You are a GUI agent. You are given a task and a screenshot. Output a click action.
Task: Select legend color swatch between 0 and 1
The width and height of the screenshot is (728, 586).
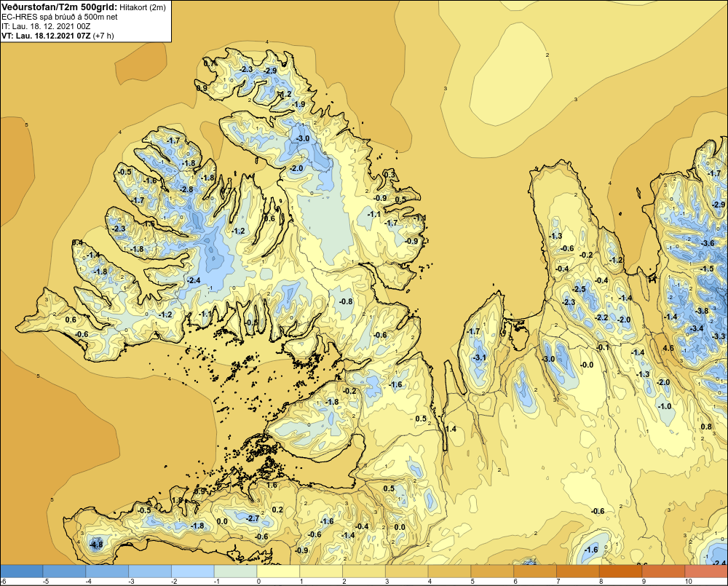pos(277,571)
